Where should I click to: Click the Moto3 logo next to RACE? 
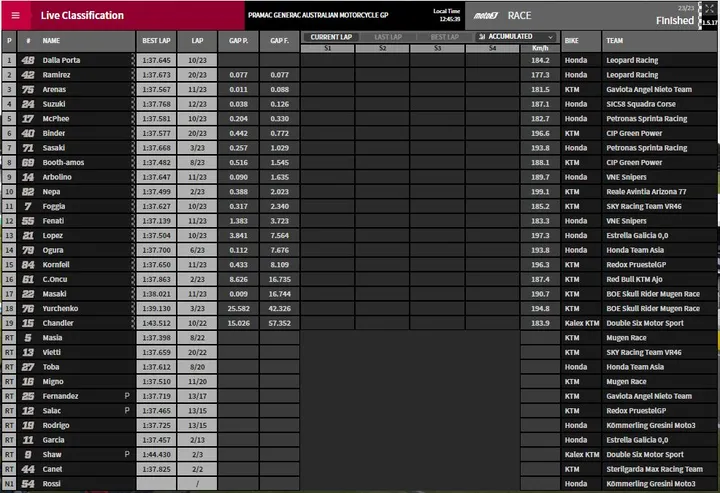point(486,16)
